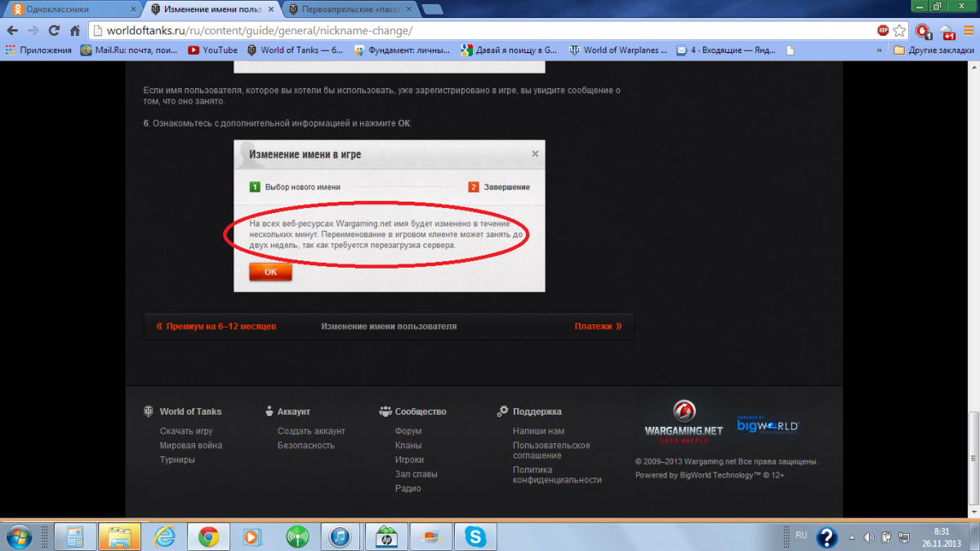Screen dimensions: 980x551
Task: Open the Турниры footer link
Action: pos(177,460)
